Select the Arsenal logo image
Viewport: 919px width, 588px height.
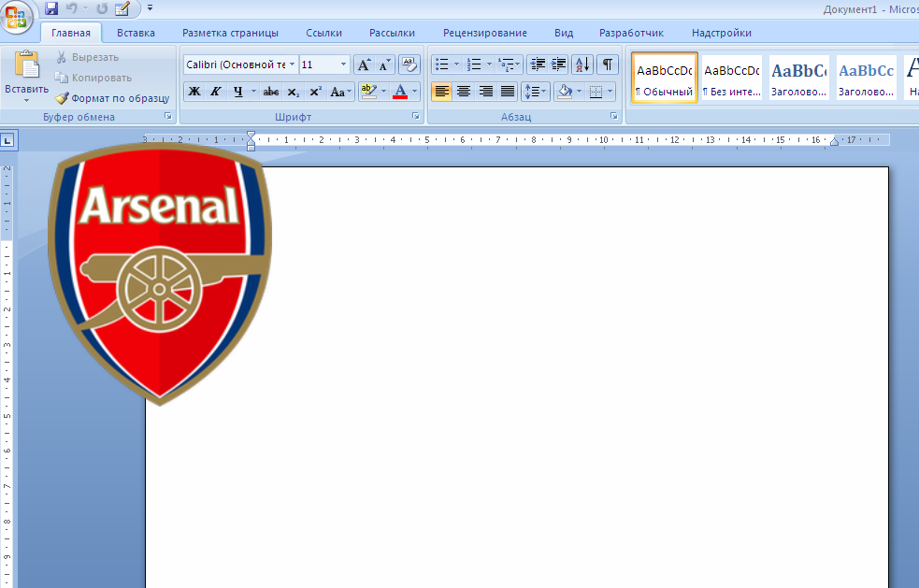pos(160,273)
